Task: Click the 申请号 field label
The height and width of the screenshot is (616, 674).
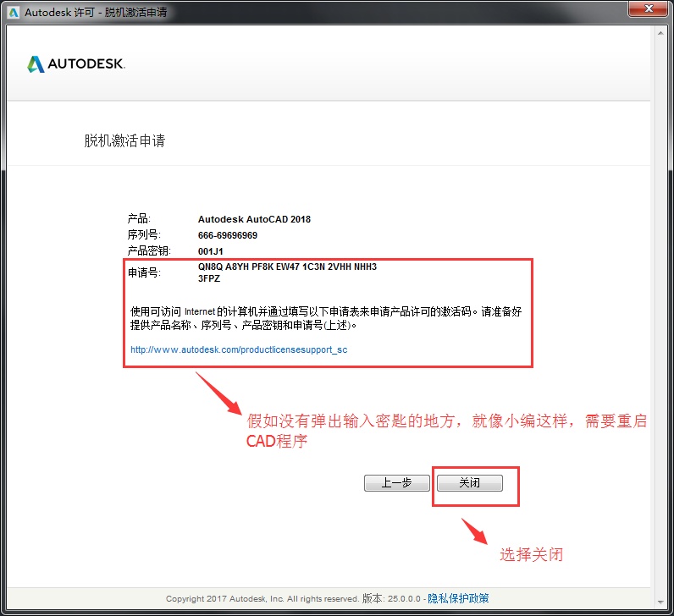Action: coord(143,272)
